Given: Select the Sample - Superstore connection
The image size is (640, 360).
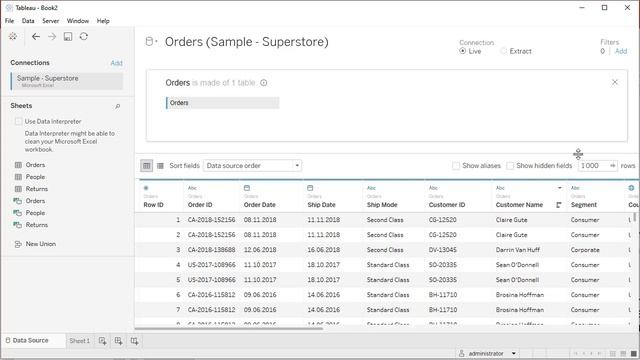Looking at the screenshot, I should click(67, 81).
